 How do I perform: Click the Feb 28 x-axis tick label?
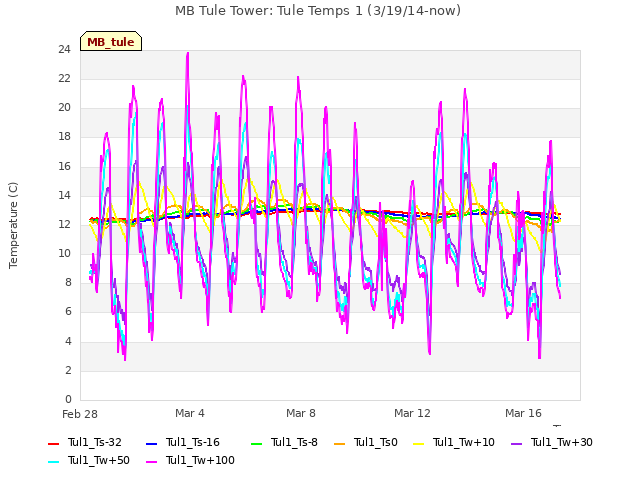(x=80, y=414)
